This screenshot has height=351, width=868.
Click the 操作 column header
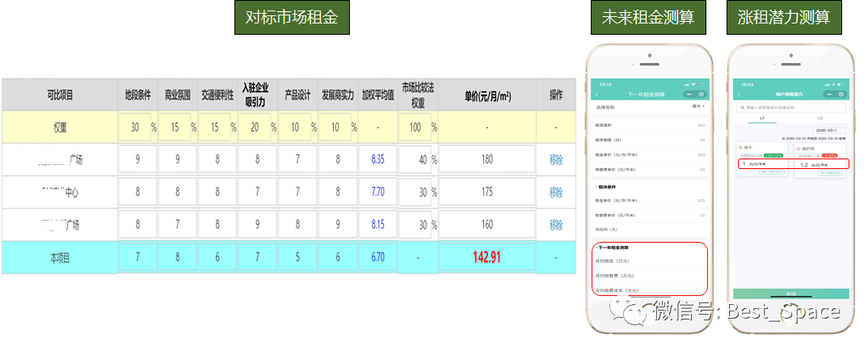pos(556,95)
